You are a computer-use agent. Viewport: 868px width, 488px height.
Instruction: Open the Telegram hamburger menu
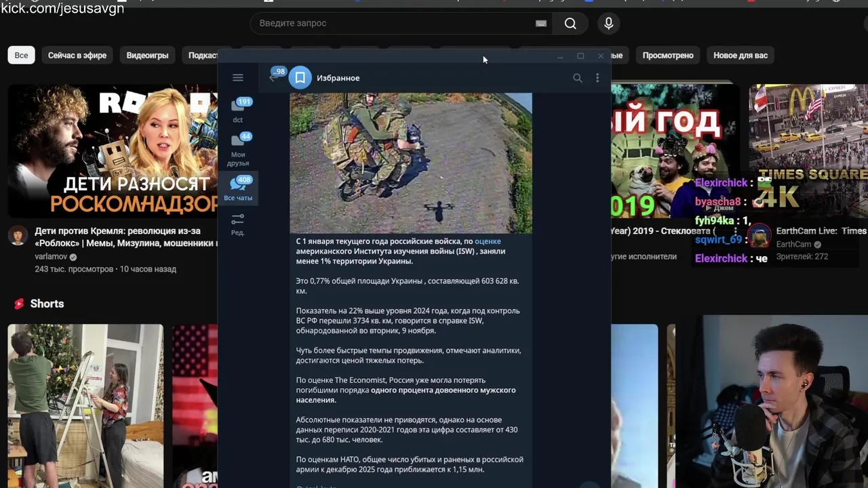(x=237, y=78)
